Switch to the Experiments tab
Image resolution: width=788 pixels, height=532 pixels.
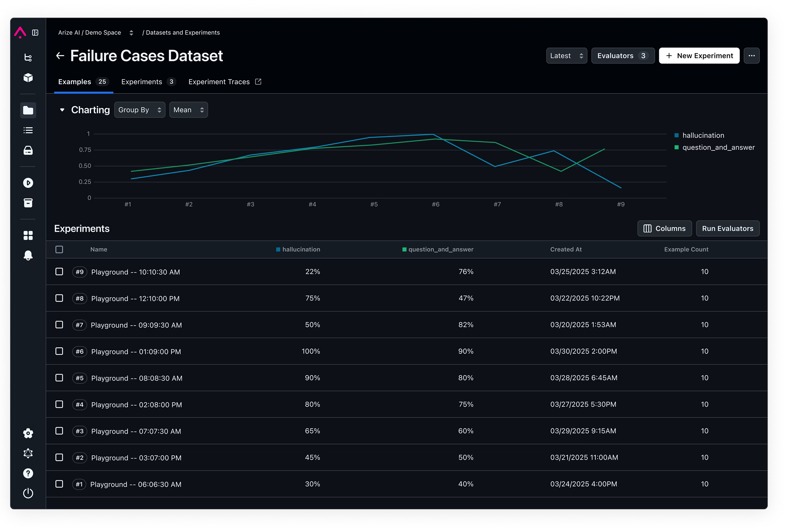148,82
